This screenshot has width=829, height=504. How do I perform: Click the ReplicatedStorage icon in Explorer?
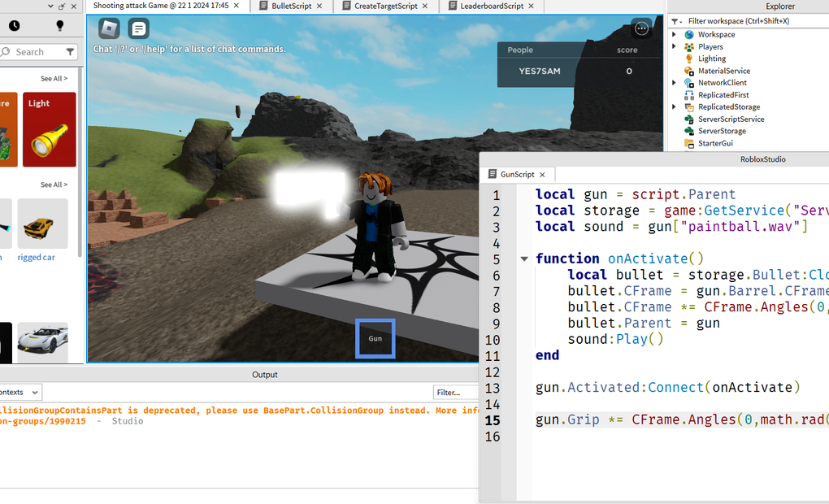click(x=689, y=106)
